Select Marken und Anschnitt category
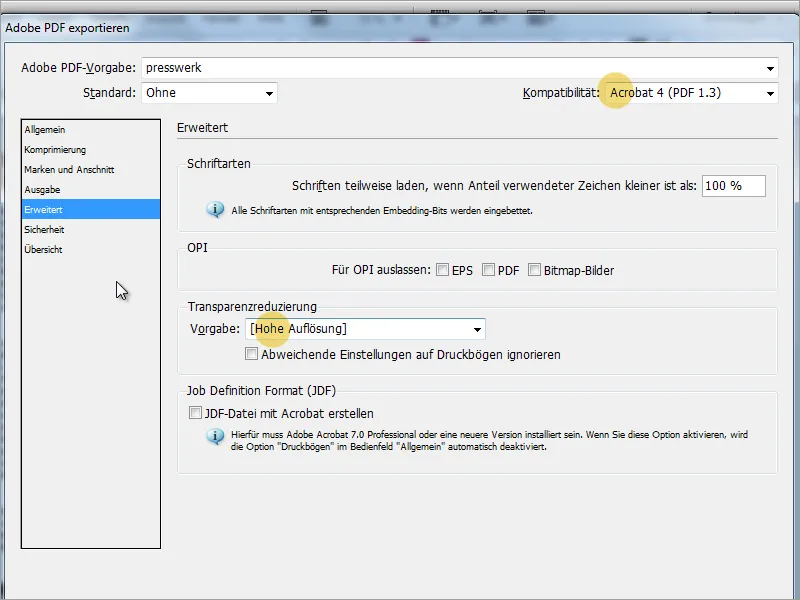 pos(91,169)
